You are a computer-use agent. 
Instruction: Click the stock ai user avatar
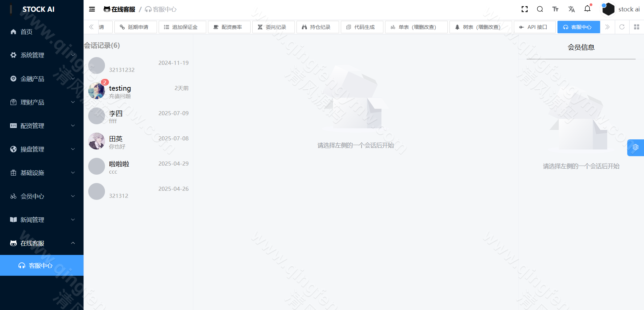pos(608,9)
